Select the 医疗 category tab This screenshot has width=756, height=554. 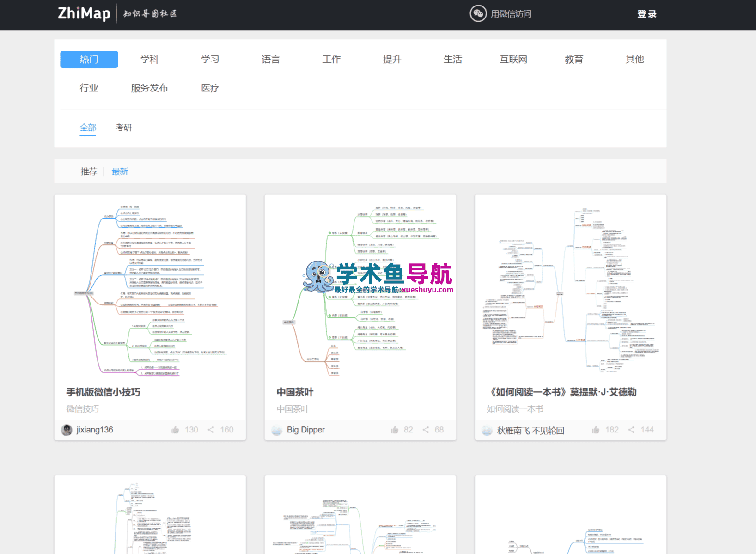(x=210, y=88)
